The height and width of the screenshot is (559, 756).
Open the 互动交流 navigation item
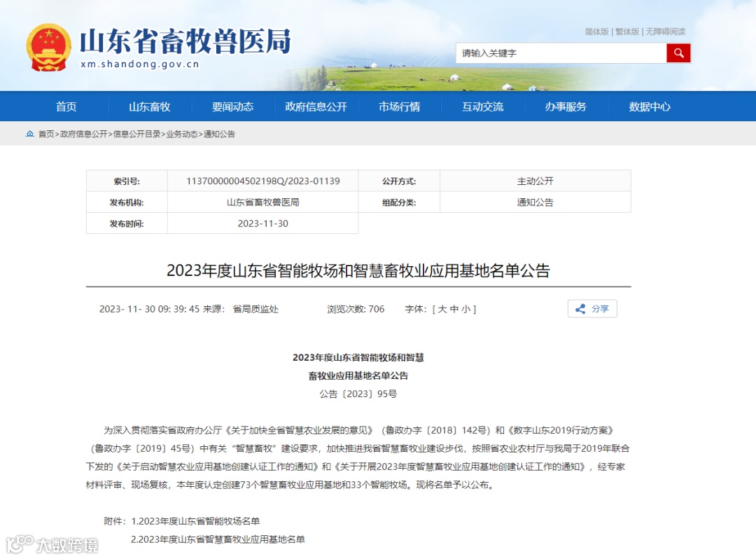coord(482,106)
